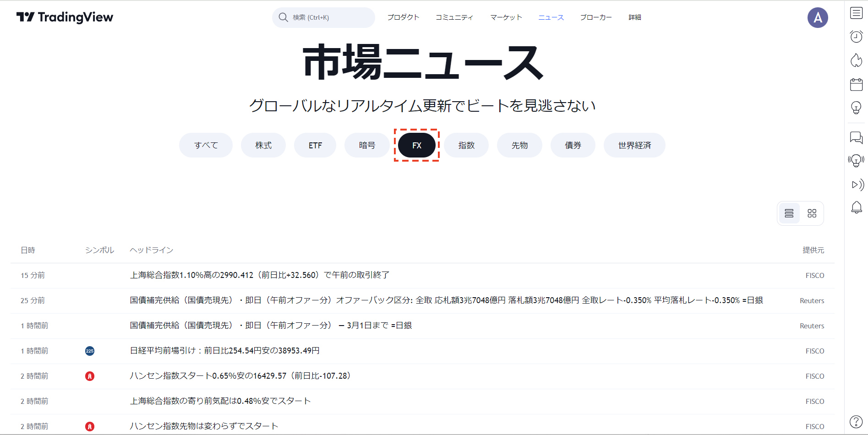Switch to grid card view layout
868x435 pixels.
coord(812,213)
